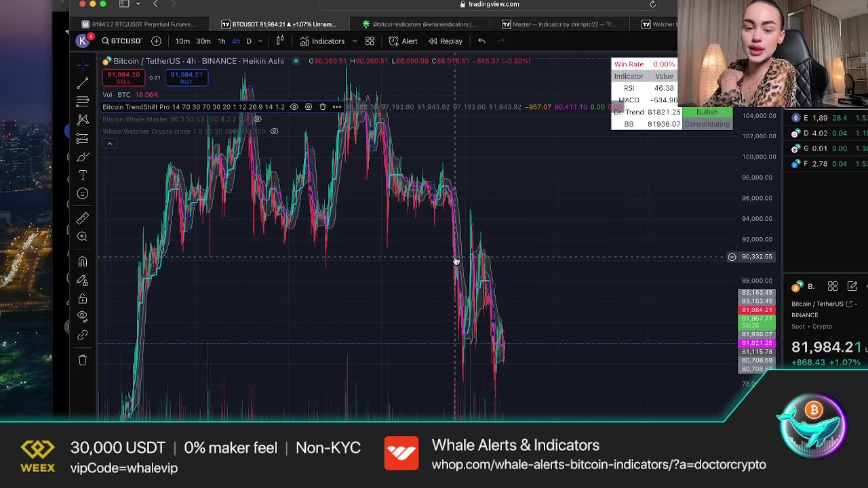The image size is (868, 488).
Task: Click the red SELL price button
Action: point(123,78)
